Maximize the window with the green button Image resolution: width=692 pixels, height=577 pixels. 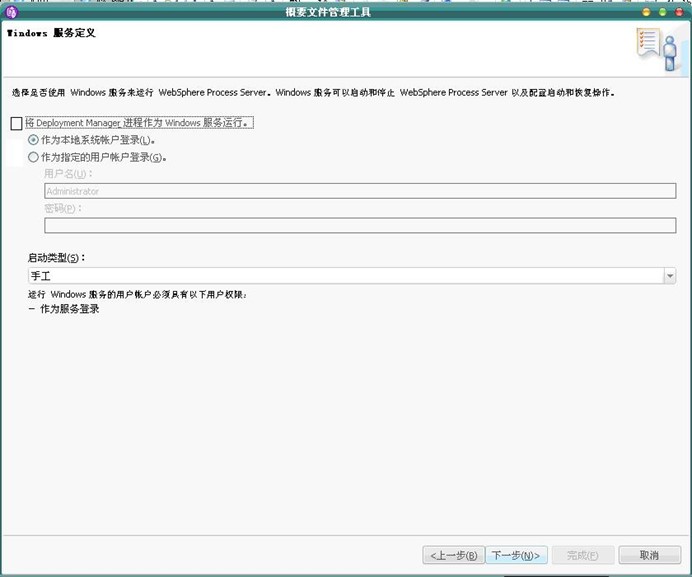(662, 12)
